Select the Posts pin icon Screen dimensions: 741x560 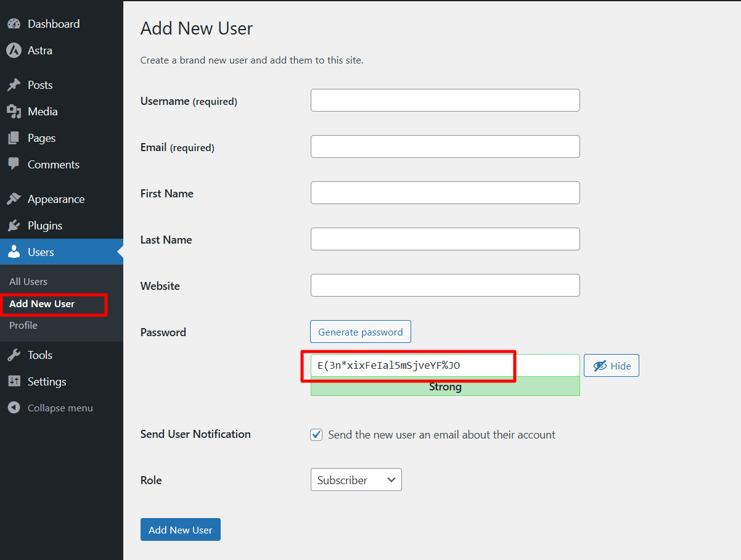[x=14, y=84]
